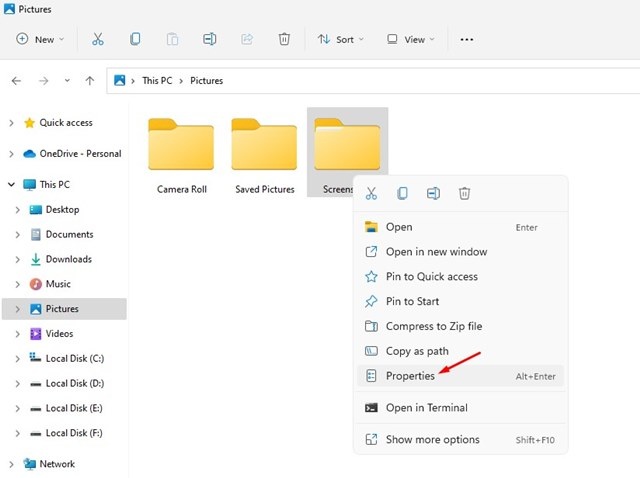The image size is (640, 478).
Task: Click the Rename icon in the context menu
Action: pos(433,193)
